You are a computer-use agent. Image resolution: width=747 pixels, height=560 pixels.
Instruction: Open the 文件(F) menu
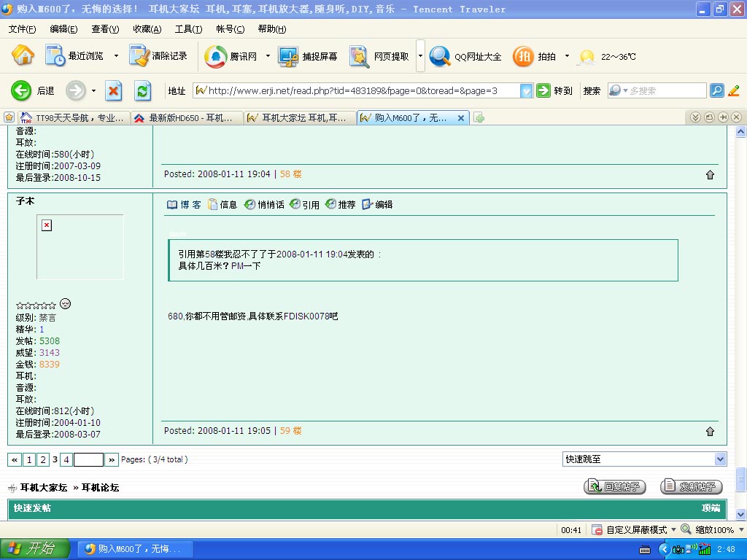click(x=22, y=29)
